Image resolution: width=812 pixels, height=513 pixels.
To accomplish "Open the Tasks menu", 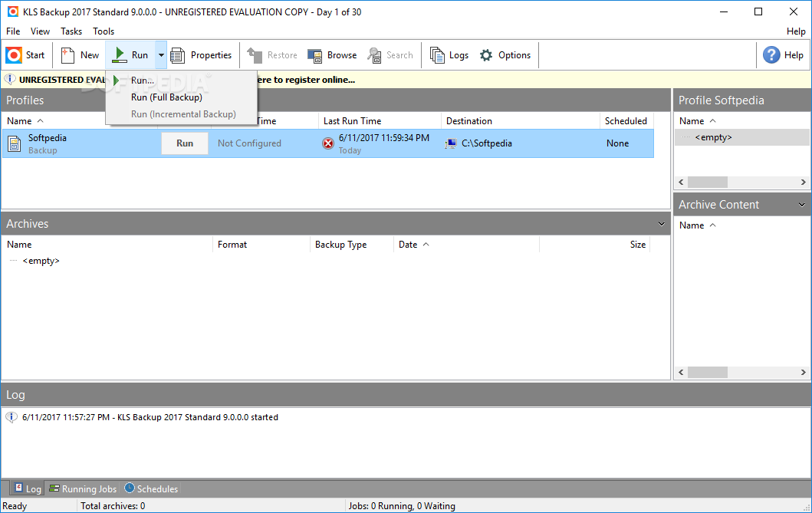I will click(x=71, y=31).
